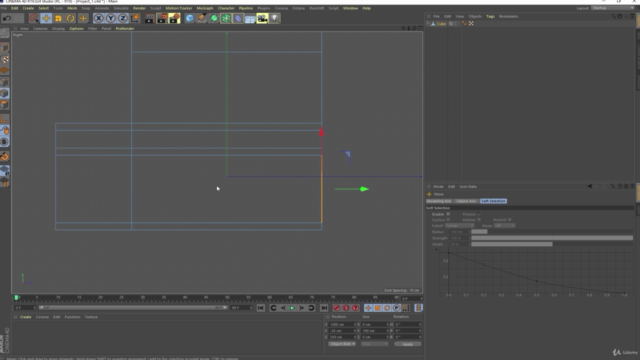Open viewport ProRender menu

124,29
